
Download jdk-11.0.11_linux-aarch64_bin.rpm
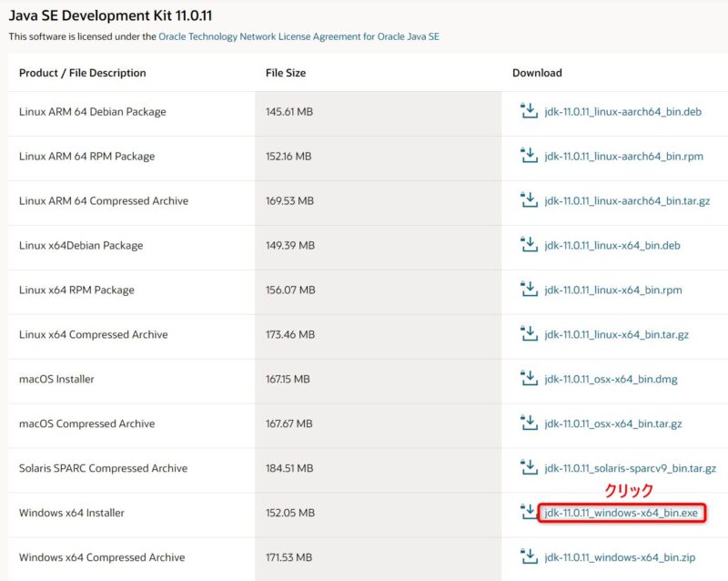(624, 156)
